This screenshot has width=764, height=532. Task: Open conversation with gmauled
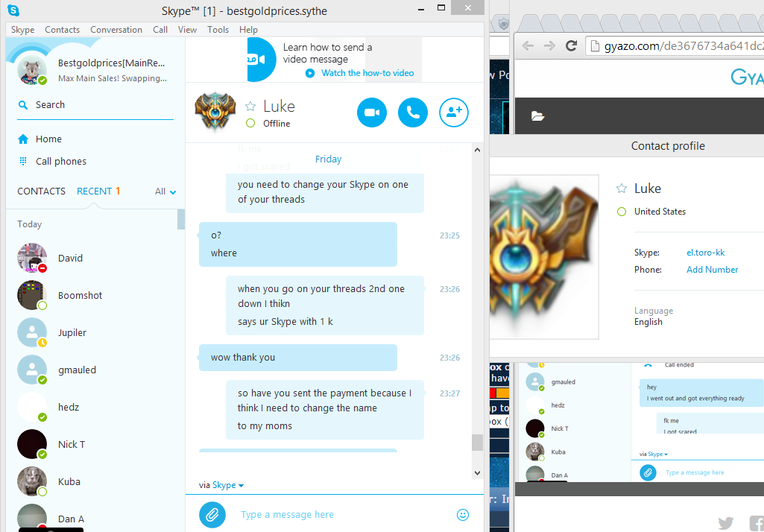click(95, 370)
